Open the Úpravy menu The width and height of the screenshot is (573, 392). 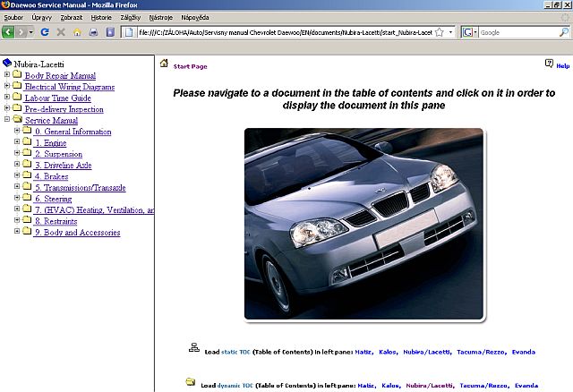[42, 18]
